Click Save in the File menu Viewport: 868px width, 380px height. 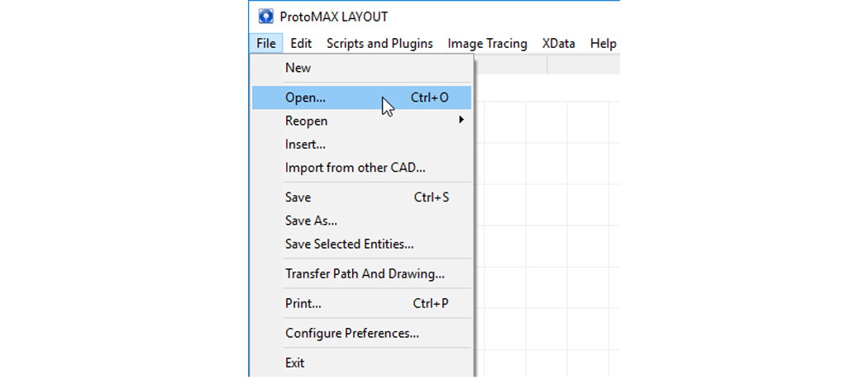click(x=298, y=197)
